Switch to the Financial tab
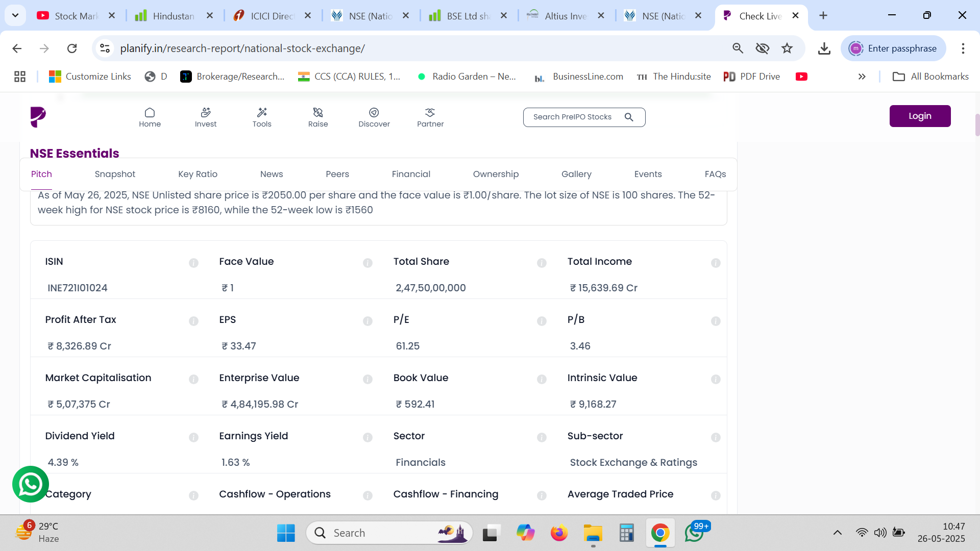Viewport: 980px width, 551px height. (x=411, y=174)
